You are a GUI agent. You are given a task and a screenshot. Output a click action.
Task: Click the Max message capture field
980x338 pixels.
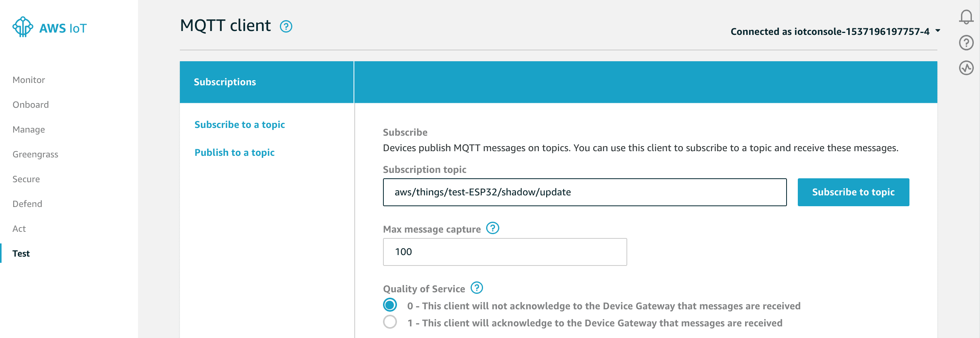pos(505,252)
